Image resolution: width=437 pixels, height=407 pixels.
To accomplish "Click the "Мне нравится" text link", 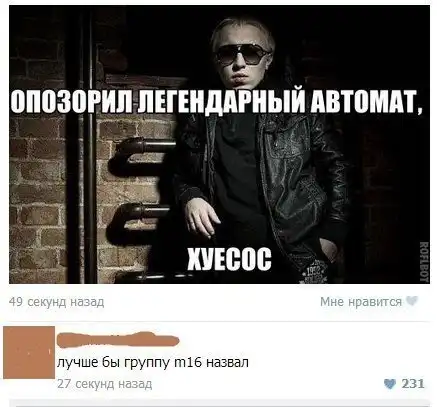I will pos(361,302).
